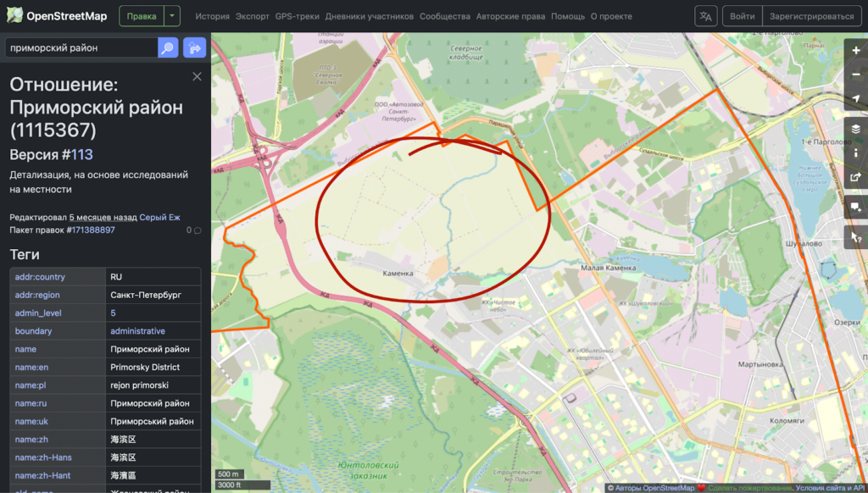Zoom out the map with minus button
The image size is (868, 493).
pyautogui.click(x=856, y=75)
